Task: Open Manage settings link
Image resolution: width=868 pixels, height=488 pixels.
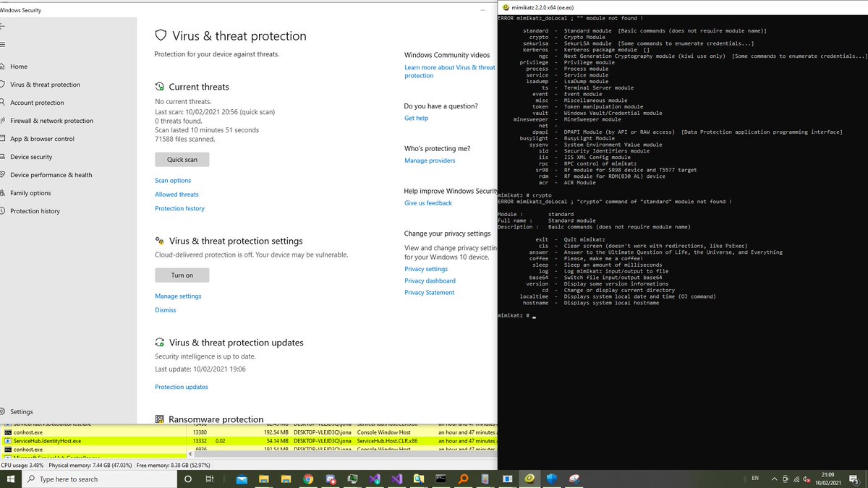Action: 178,296
